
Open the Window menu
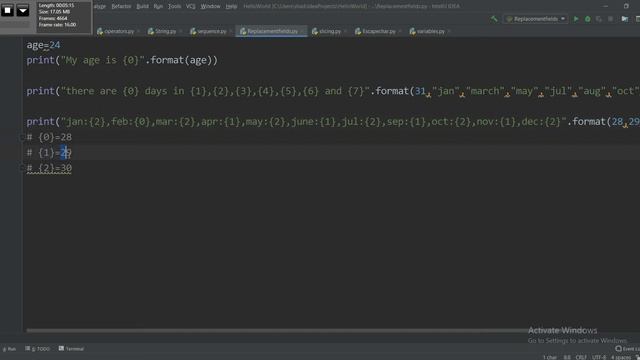click(210, 6)
